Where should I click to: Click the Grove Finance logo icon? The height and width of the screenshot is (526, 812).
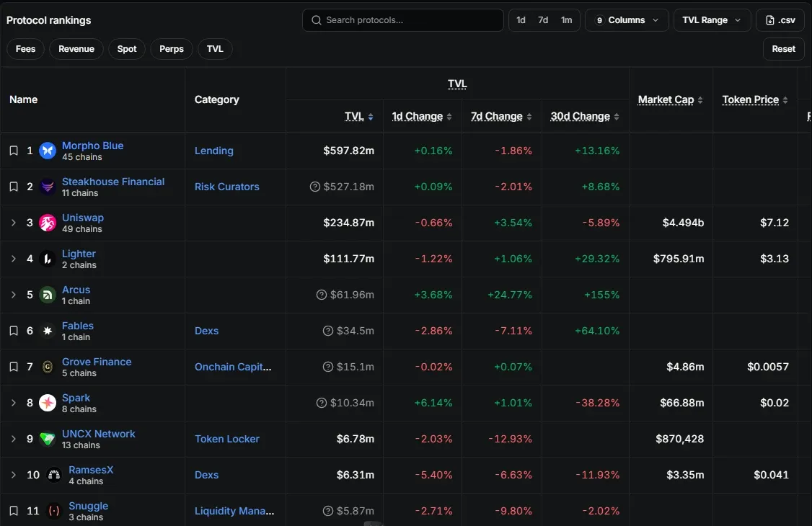(48, 367)
